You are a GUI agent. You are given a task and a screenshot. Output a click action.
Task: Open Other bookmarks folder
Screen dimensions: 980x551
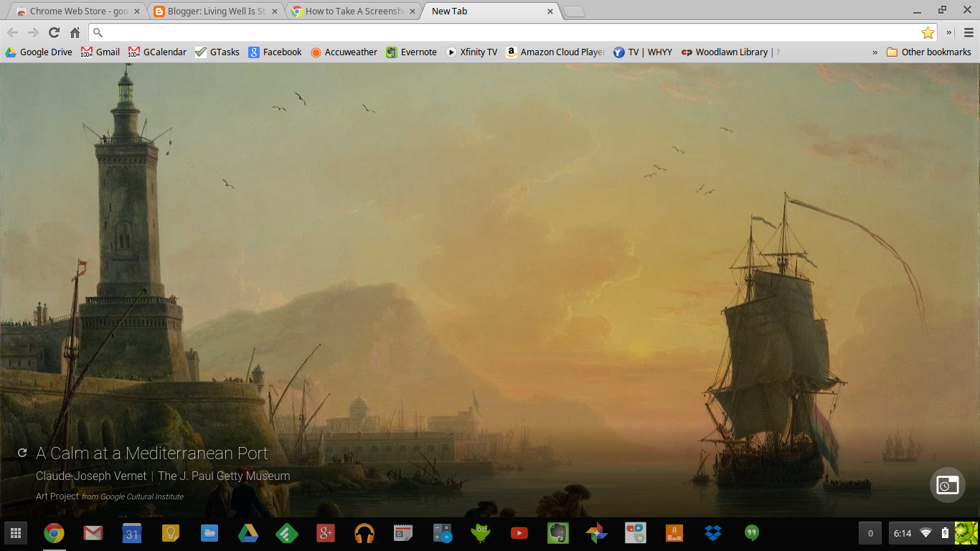point(929,52)
